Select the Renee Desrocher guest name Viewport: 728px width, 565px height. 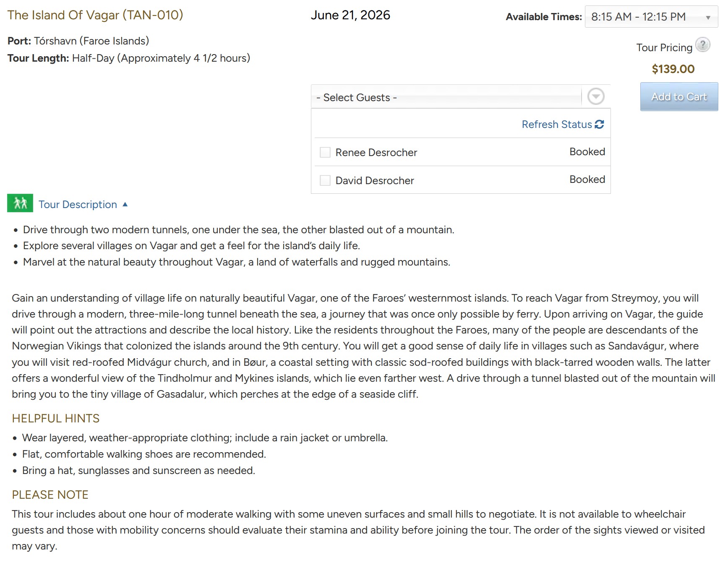click(x=376, y=153)
